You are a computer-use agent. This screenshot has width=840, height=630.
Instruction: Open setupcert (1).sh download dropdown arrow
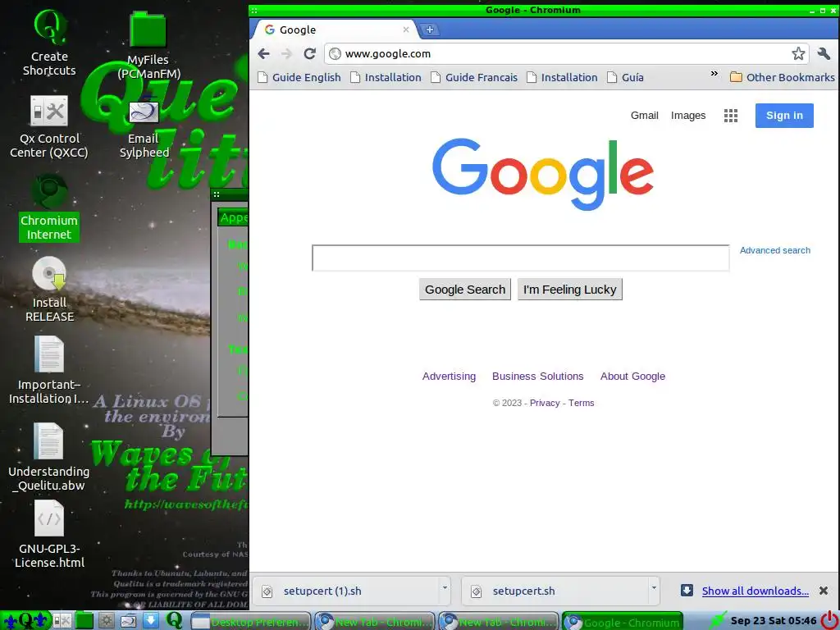tap(444, 588)
